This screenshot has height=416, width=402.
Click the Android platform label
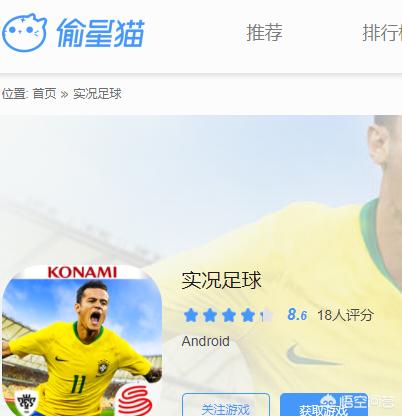(206, 341)
